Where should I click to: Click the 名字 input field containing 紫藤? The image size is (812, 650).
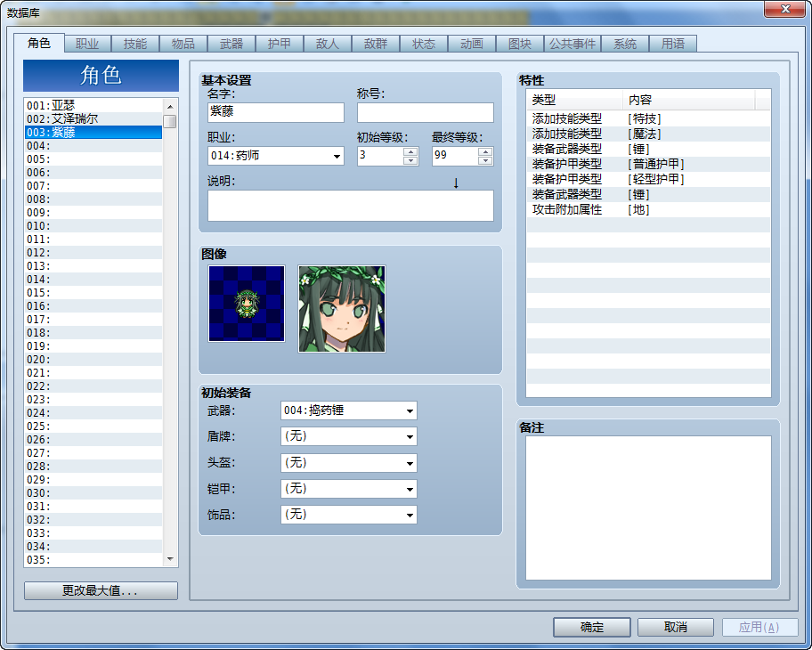pyautogui.click(x=276, y=112)
